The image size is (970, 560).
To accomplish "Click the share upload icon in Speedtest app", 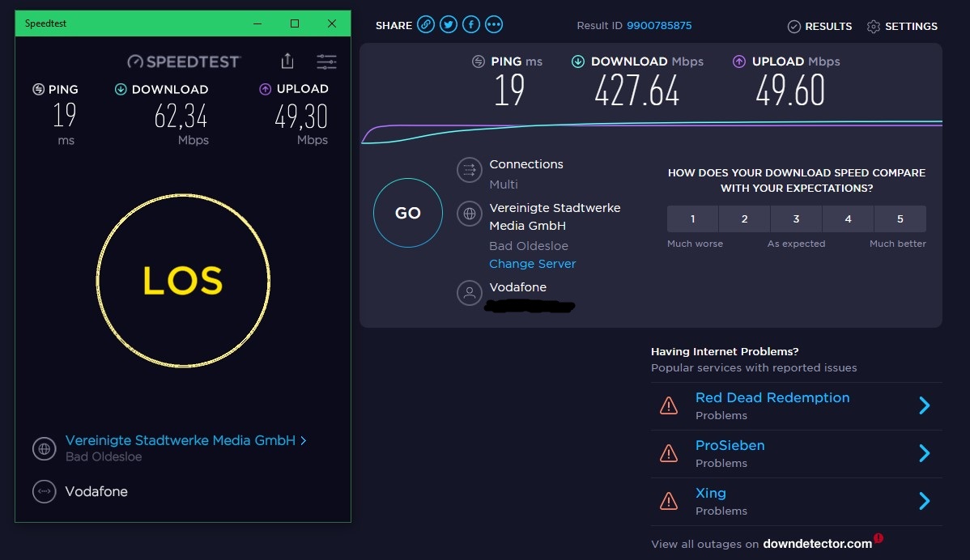I will (287, 61).
